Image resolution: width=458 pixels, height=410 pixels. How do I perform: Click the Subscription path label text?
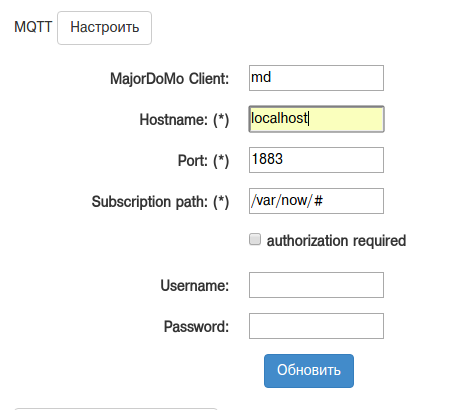click(x=150, y=202)
